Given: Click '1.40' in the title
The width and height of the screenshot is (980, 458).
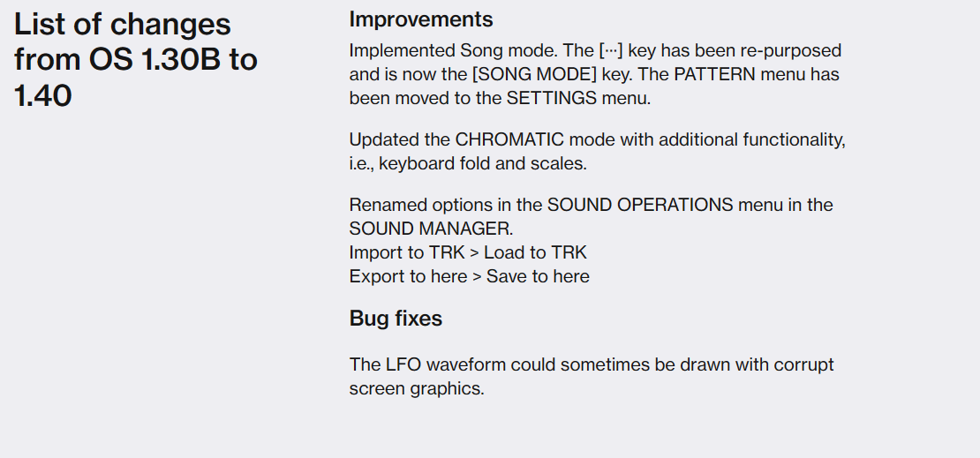Looking at the screenshot, I should (x=42, y=95).
